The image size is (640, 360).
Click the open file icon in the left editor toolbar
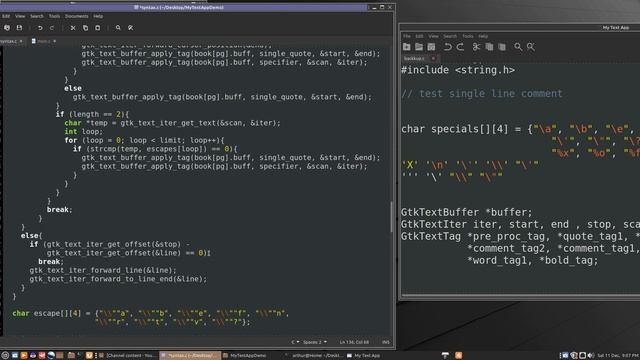pos(7,28)
